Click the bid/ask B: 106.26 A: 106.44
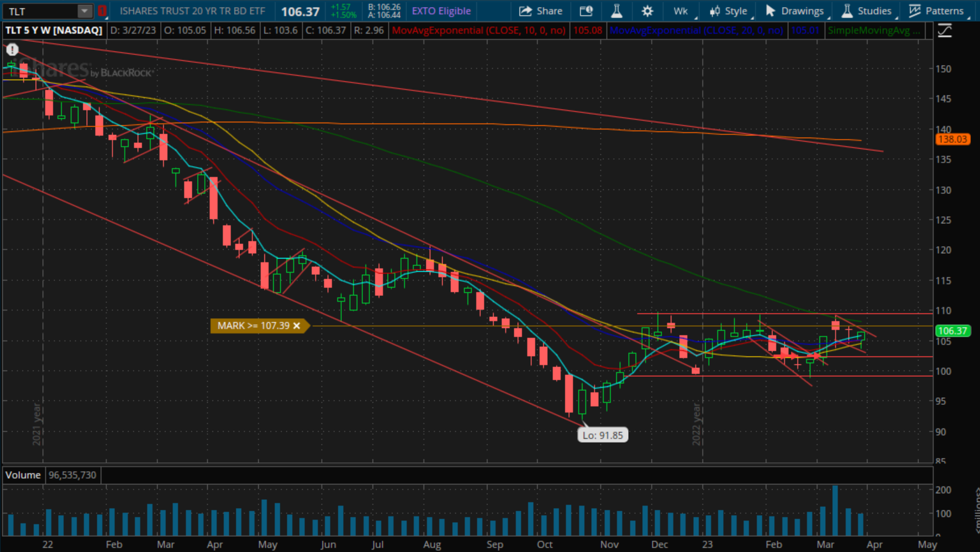980x552 pixels. (384, 11)
